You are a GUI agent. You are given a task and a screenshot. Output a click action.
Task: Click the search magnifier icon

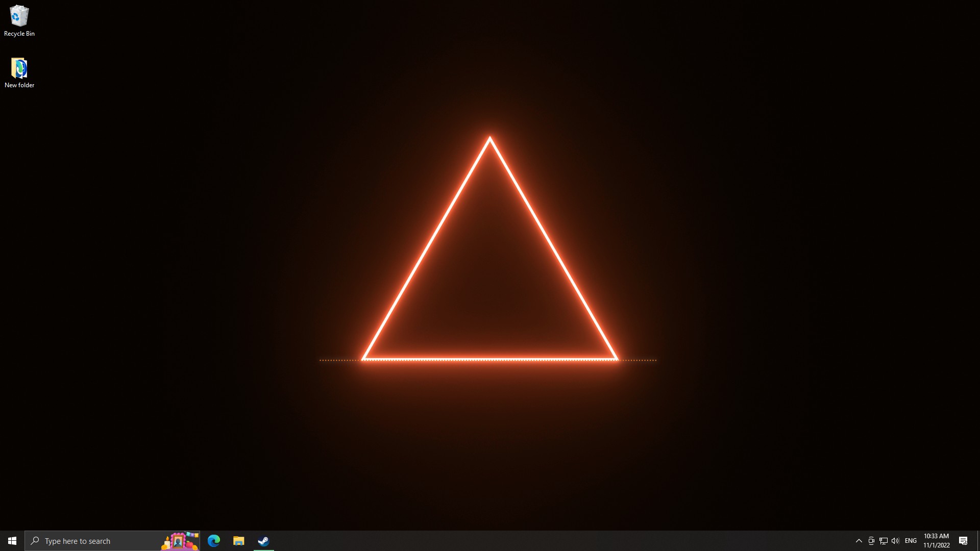[x=35, y=541]
